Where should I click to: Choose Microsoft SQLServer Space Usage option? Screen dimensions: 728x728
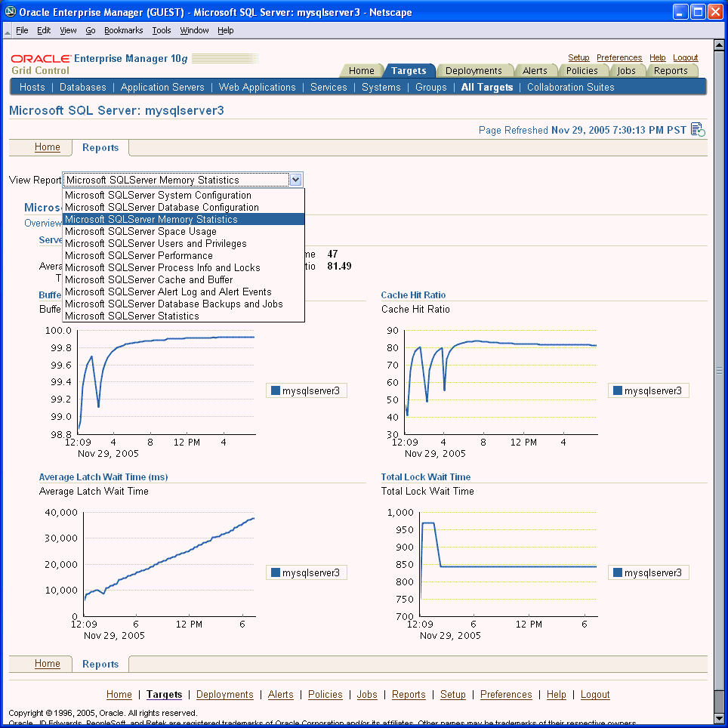coord(140,231)
